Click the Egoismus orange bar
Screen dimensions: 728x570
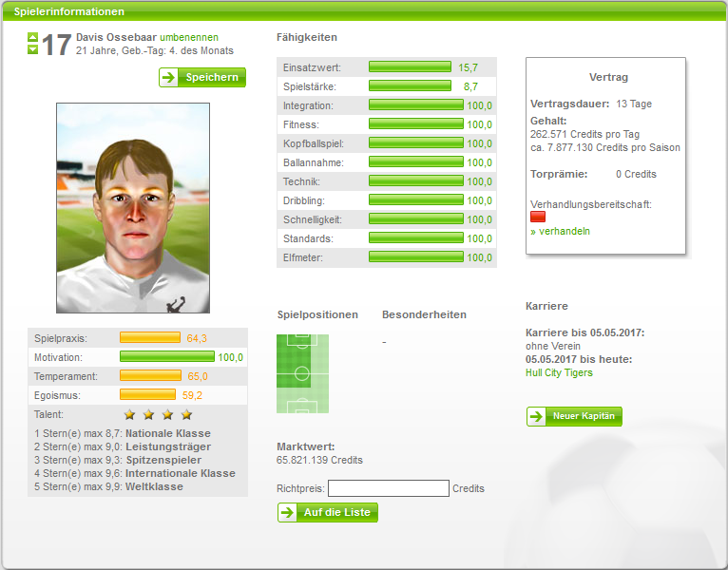tap(147, 394)
